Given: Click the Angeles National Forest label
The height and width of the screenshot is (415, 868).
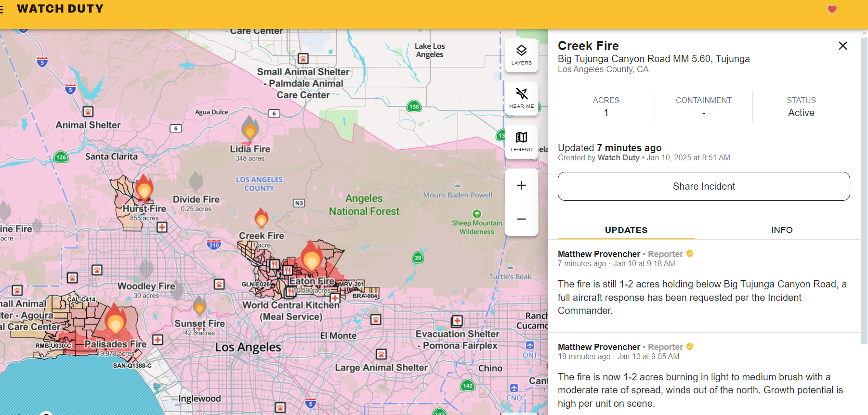Looking at the screenshot, I should pyautogui.click(x=364, y=205).
